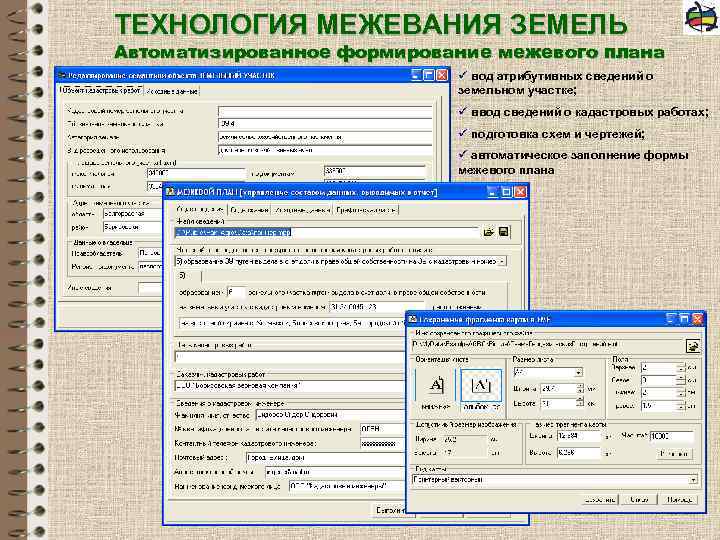The width and height of the screenshot is (720, 540).
Task: Open folder icon beside the Файл сведений field
Action: click(488, 232)
